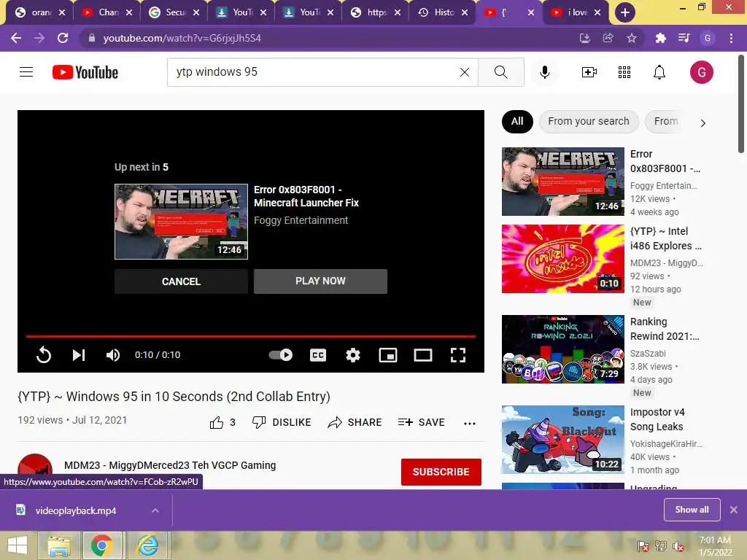Open the YouTube hamburger guide menu
The height and width of the screenshot is (560, 747).
point(26,72)
